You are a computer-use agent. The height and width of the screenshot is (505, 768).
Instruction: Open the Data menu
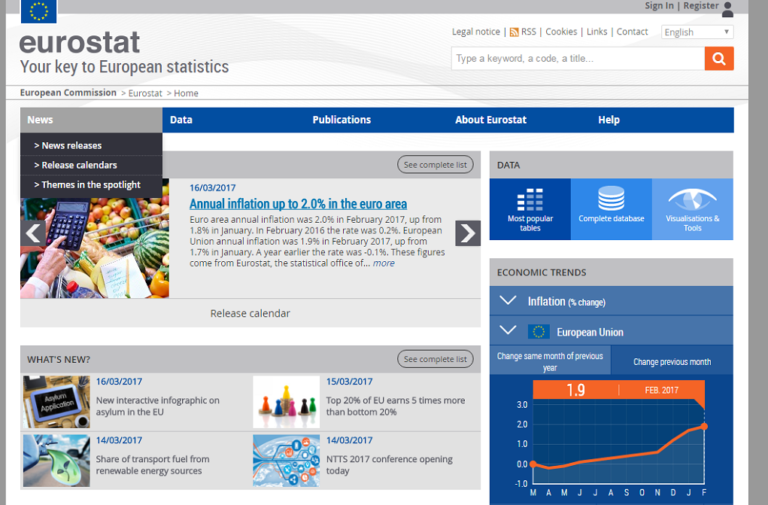point(181,120)
